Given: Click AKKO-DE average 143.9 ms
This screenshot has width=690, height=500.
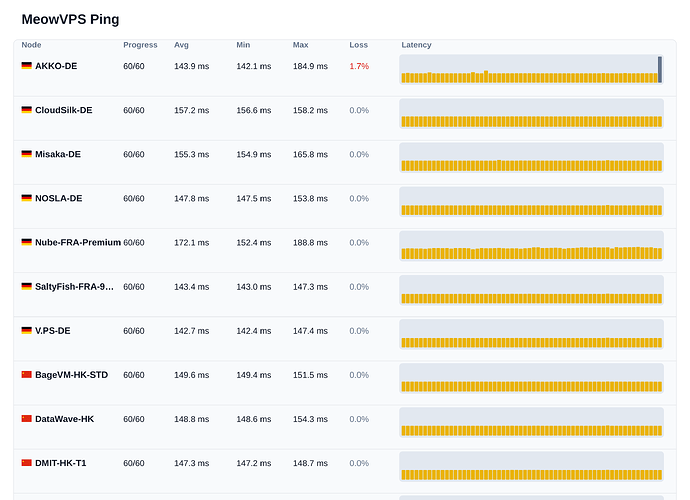Looking at the screenshot, I should point(191,66).
